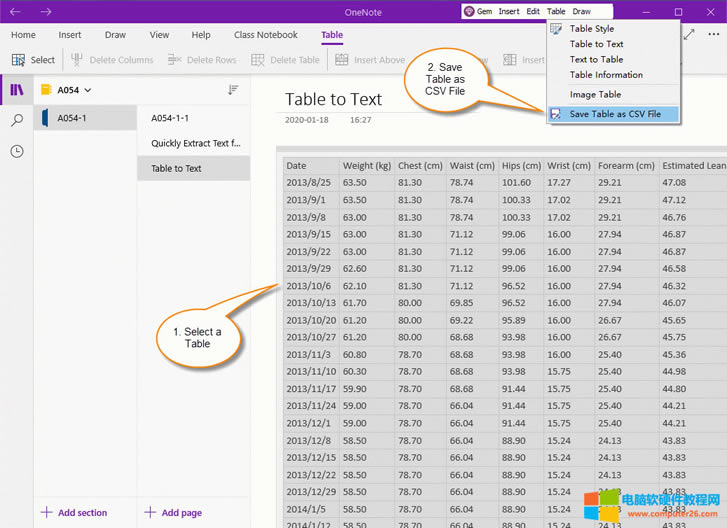The image size is (727, 528).
Task: Select Table Style menu entry
Action: (x=591, y=29)
